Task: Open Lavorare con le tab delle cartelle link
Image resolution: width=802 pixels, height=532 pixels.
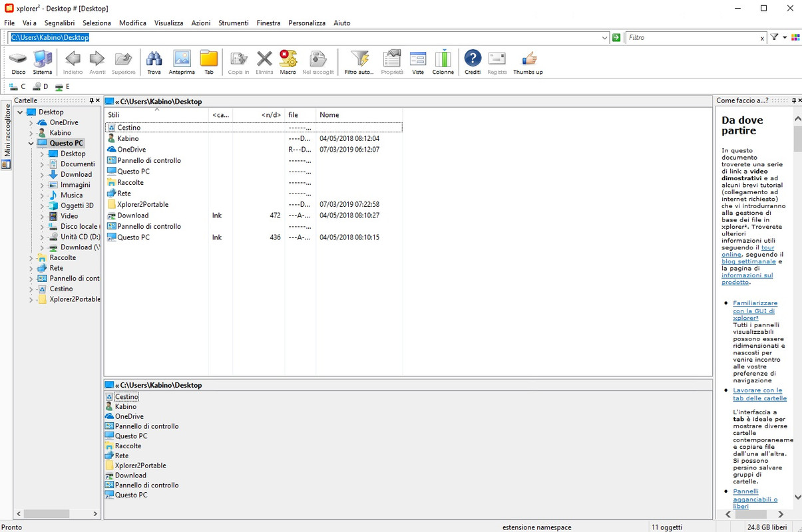Action: [x=759, y=394]
